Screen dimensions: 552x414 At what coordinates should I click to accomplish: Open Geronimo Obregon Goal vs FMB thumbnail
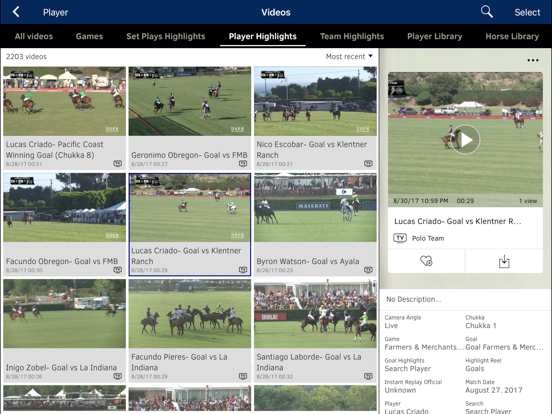[x=190, y=101]
